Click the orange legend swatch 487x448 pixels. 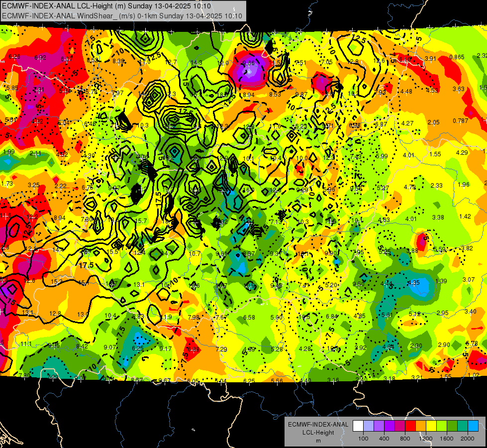[x=421, y=426]
